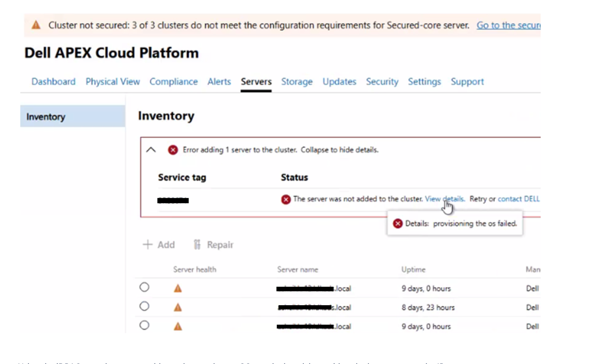
Task: Select the second server radio button
Action: point(144,306)
